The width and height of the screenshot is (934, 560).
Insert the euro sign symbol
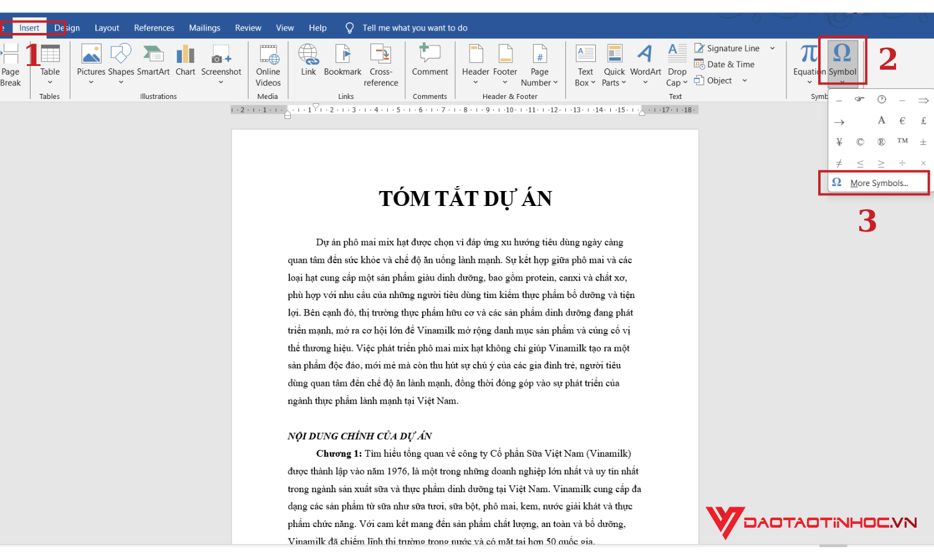coord(902,121)
